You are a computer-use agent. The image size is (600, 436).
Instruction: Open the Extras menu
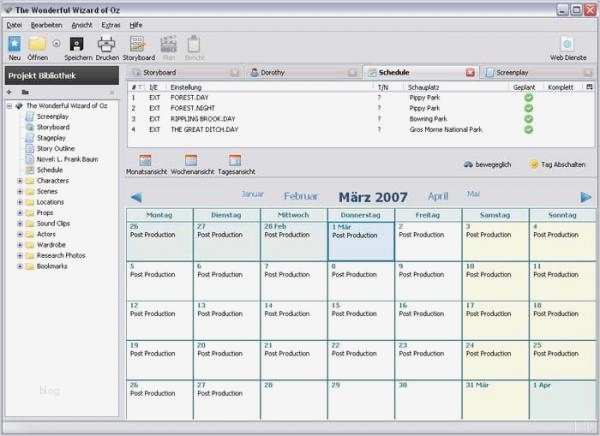pyautogui.click(x=111, y=25)
